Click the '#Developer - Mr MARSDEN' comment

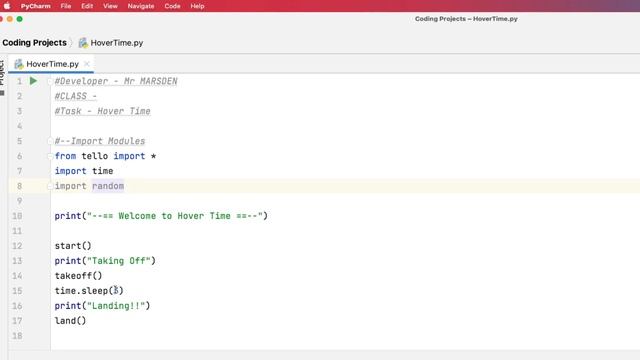click(x=116, y=81)
